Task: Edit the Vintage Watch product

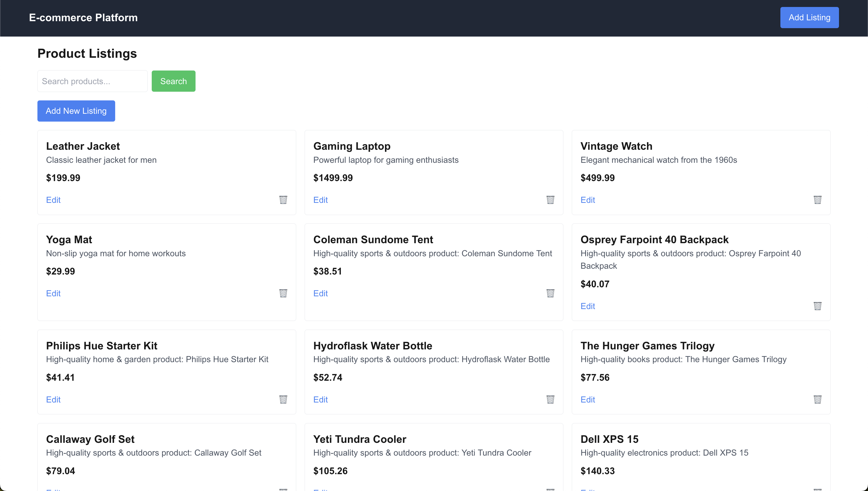Action: pos(587,200)
